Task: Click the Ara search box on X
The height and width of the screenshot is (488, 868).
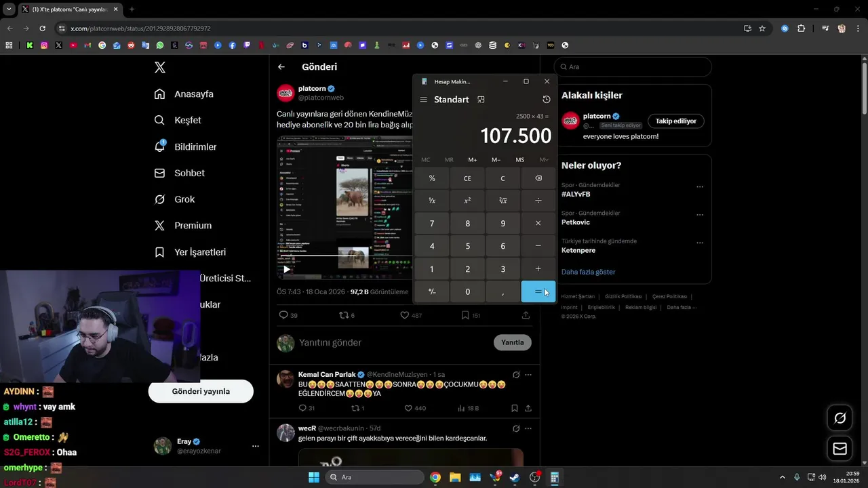Action: (633, 67)
